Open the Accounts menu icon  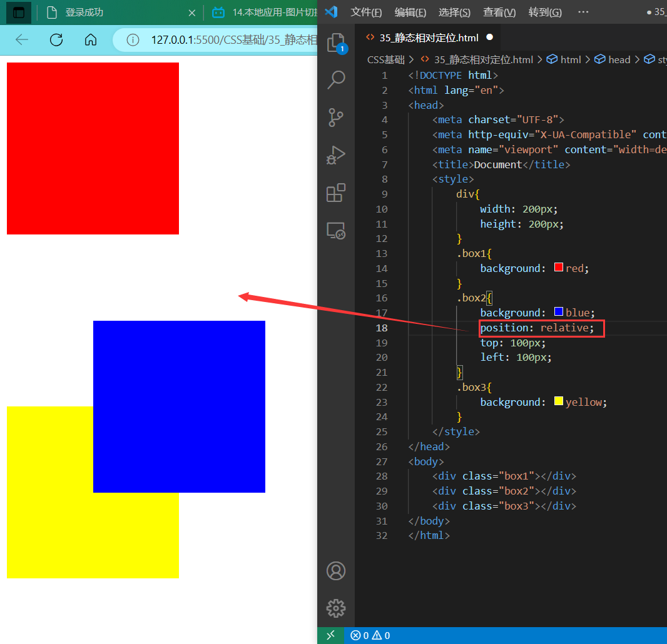(336, 570)
